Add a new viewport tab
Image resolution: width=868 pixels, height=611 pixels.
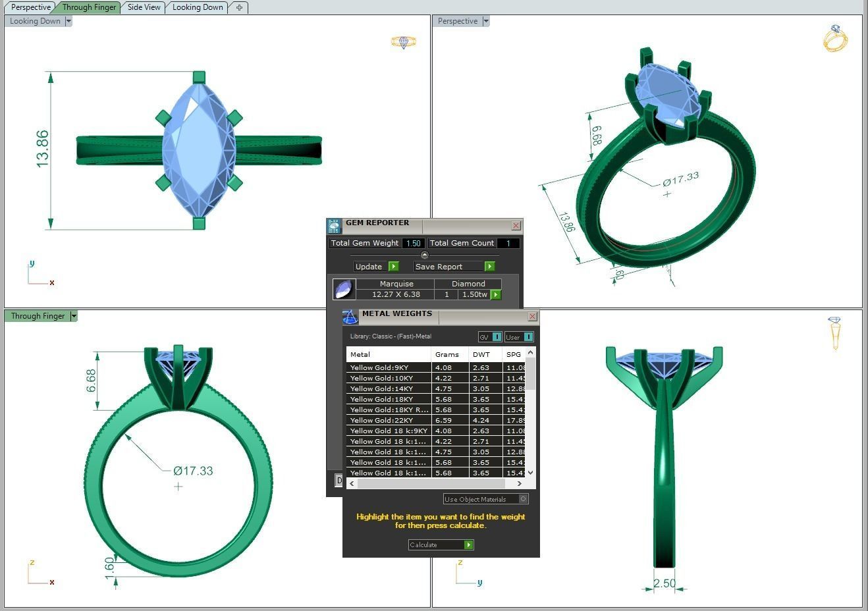239,8
